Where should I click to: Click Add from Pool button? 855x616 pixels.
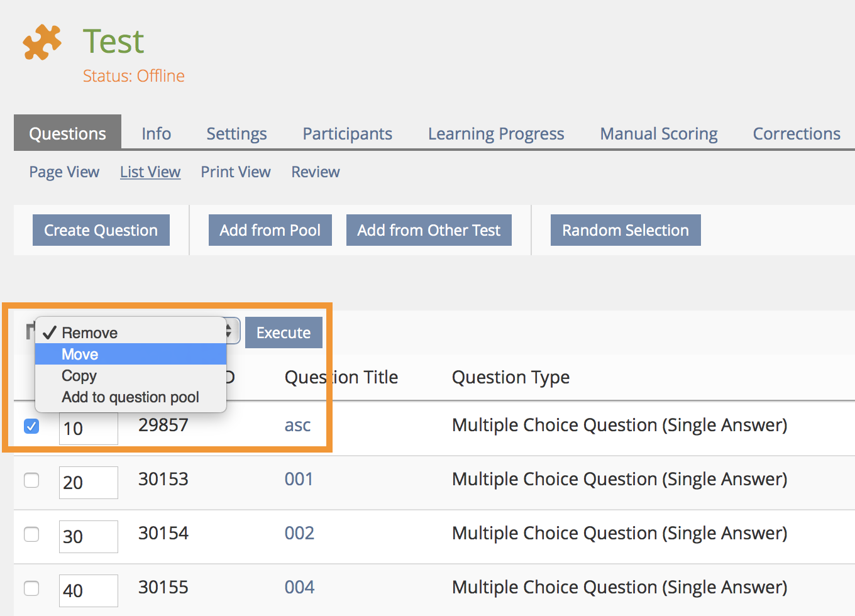coord(270,230)
